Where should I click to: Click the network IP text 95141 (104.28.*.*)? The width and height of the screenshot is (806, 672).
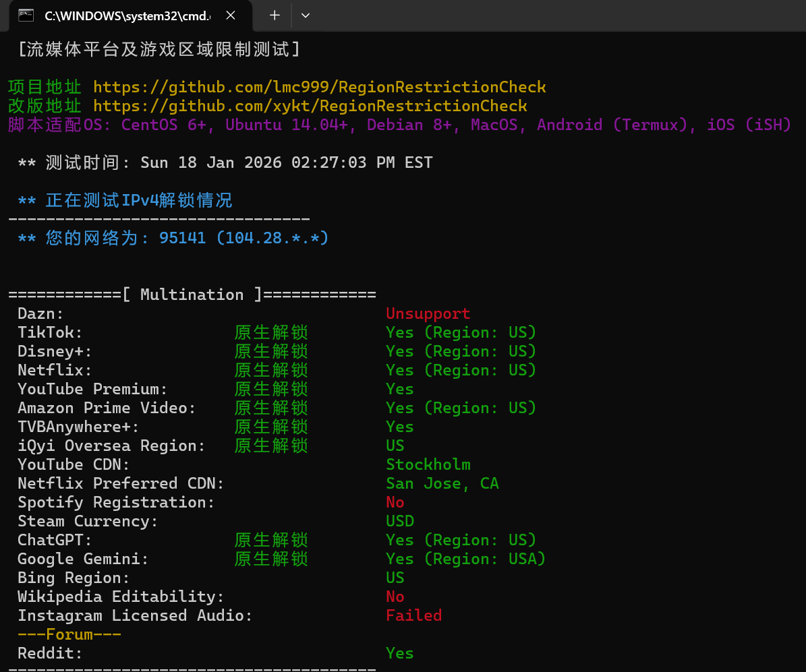(x=243, y=238)
